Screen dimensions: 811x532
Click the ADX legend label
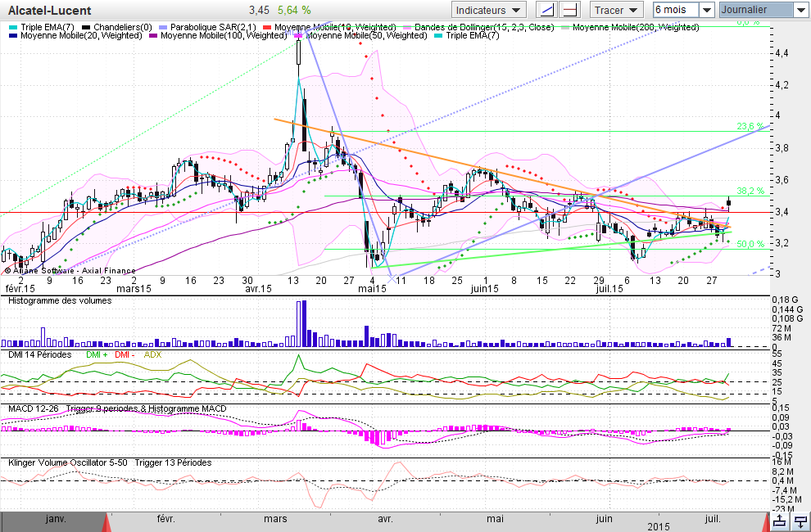pyautogui.click(x=152, y=354)
